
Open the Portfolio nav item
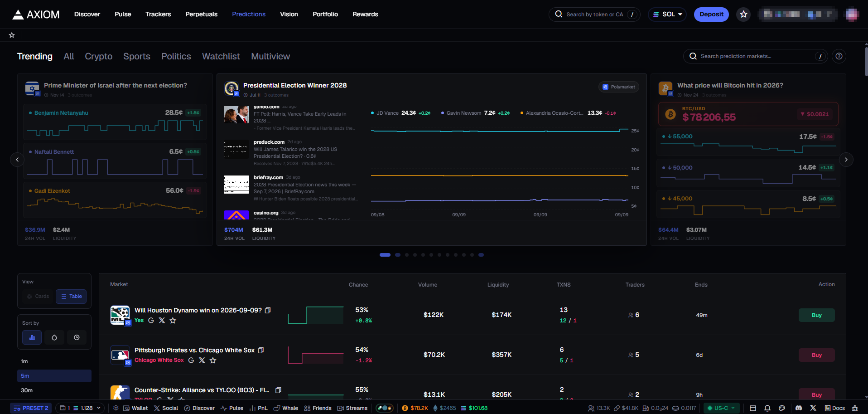[325, 15]
